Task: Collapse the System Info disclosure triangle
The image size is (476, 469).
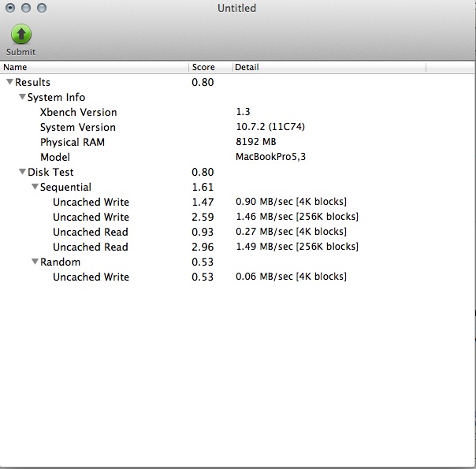Action: coord(22,96)
